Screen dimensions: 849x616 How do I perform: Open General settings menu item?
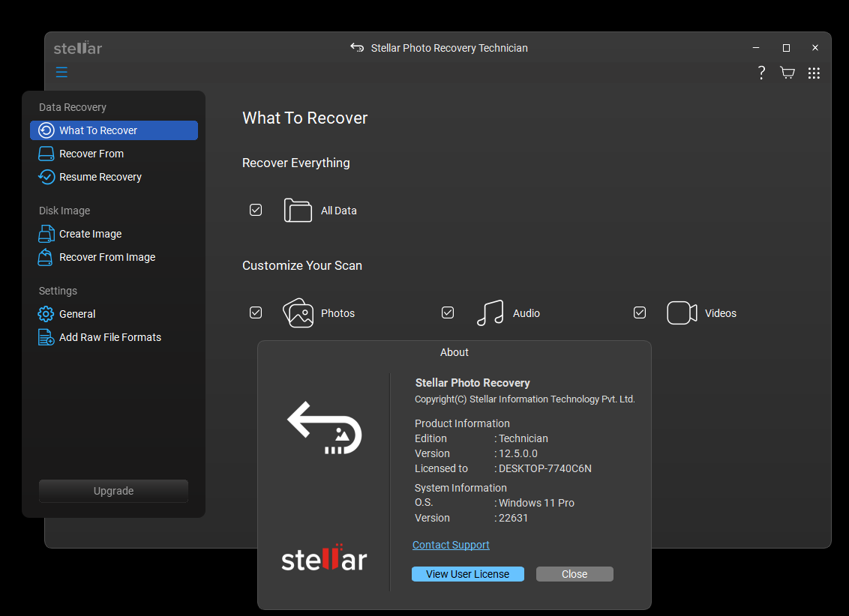point(114,314)
